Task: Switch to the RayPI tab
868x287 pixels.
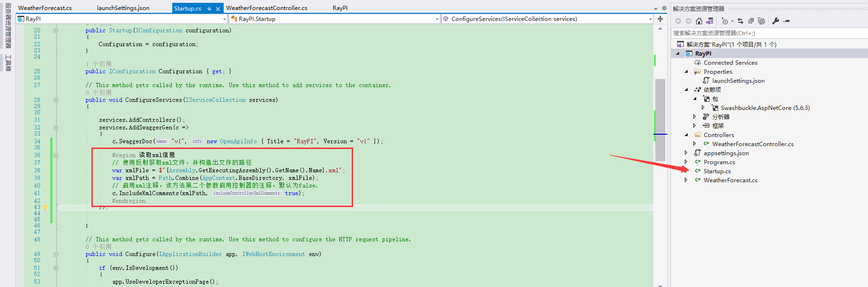Action: click(340, 8)
